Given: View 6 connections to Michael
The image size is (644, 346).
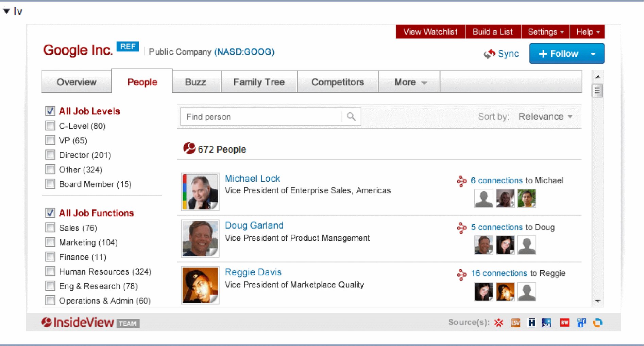Looking at the screenshot, I should [496, 181].
